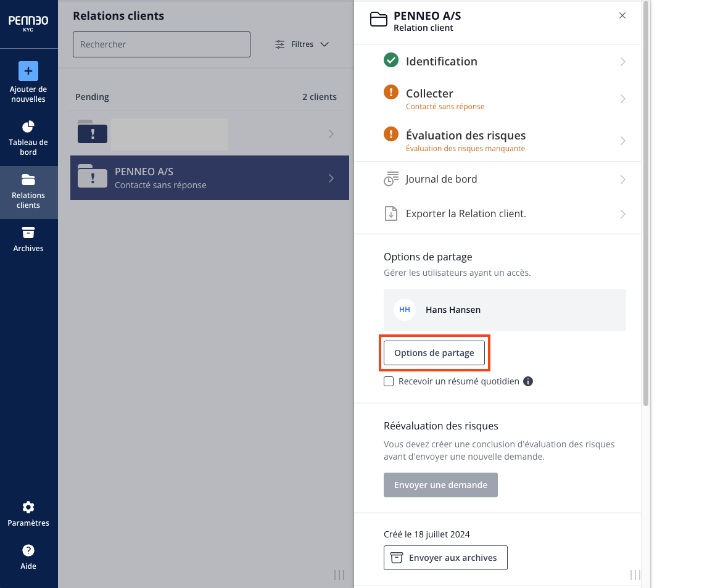Click Envoyer une demande button
723x588 pixels.
440,485
